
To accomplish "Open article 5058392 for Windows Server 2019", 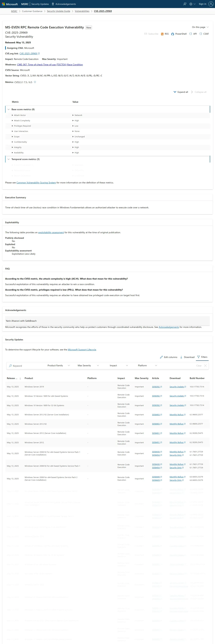I will pyautogui.click(x=157, y=387).
